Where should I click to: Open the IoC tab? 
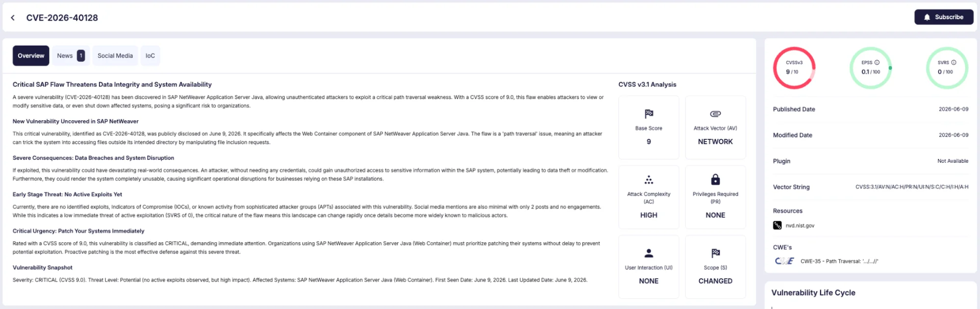(150, 56)
